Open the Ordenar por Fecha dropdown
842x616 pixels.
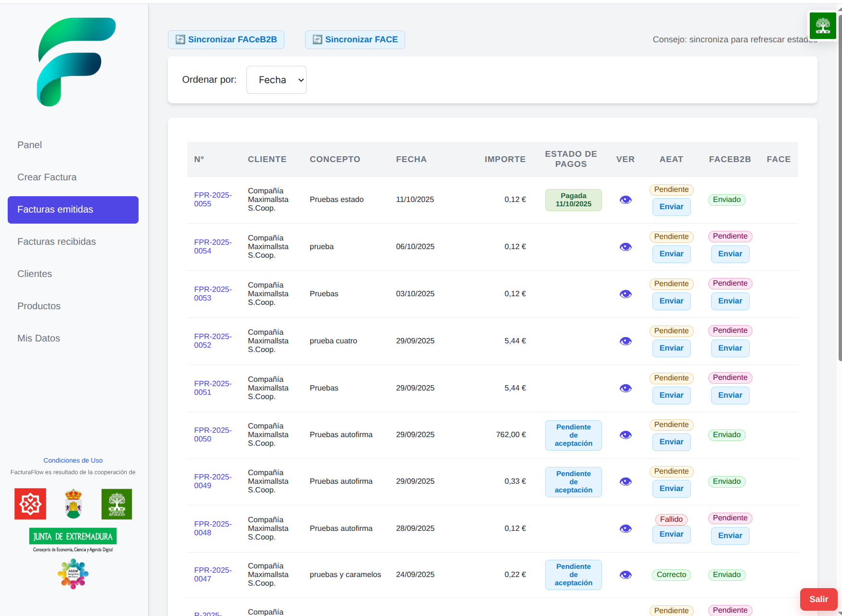tap(276, 80)
